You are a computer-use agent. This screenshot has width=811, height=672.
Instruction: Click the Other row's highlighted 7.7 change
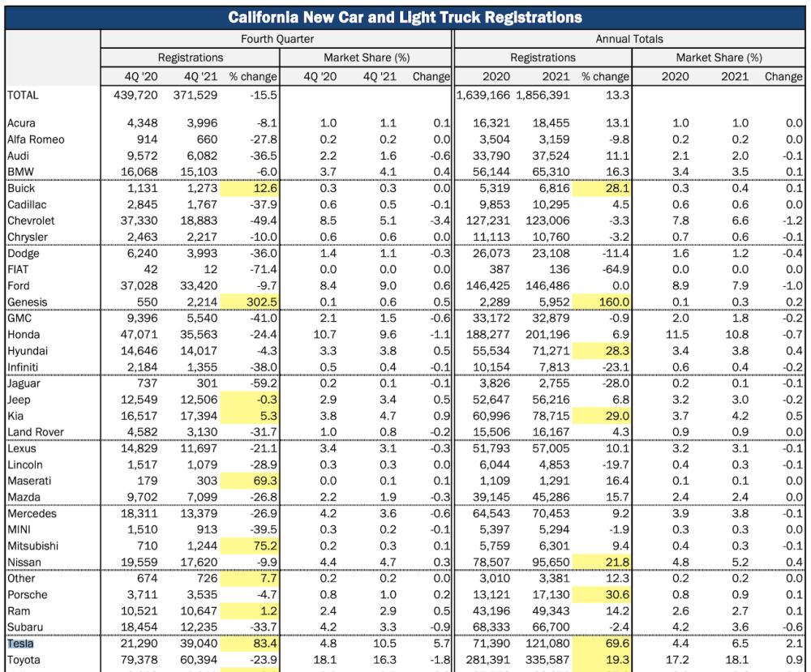click(x=250, y=579)
